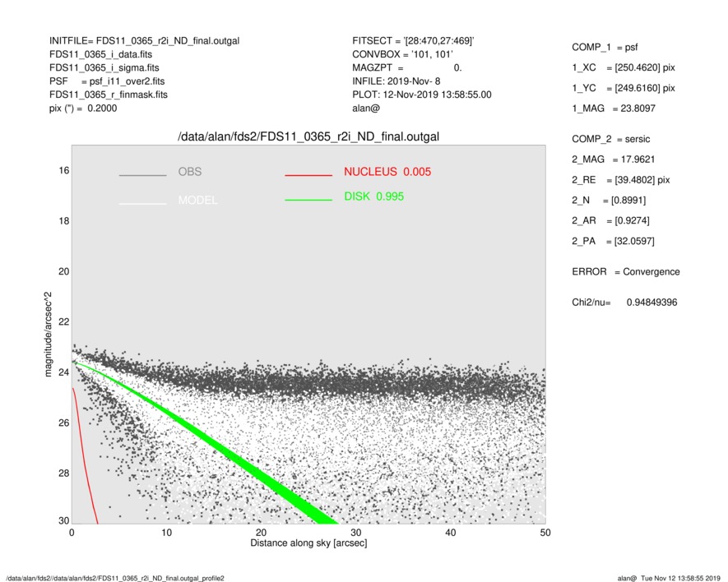The width and height of the screenshot is (728, 582).
Task: Click the pix (") = 0.2000 value
Action: [83, 109]
